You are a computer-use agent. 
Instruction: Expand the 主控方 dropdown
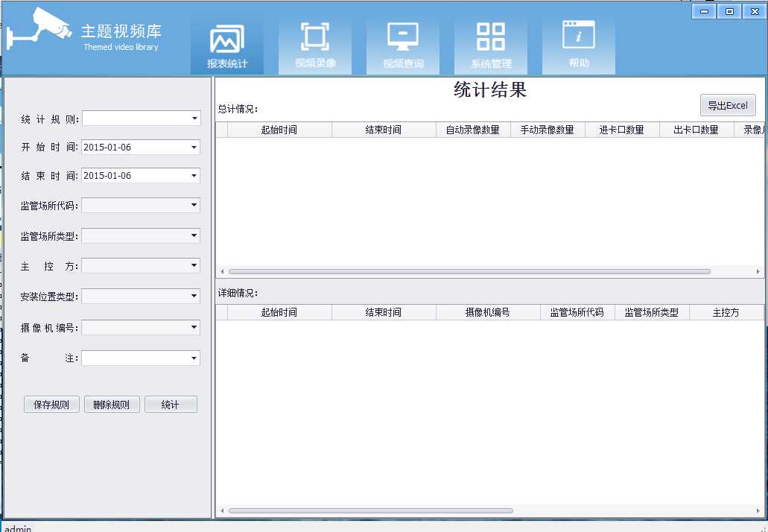tap(194, 265)
